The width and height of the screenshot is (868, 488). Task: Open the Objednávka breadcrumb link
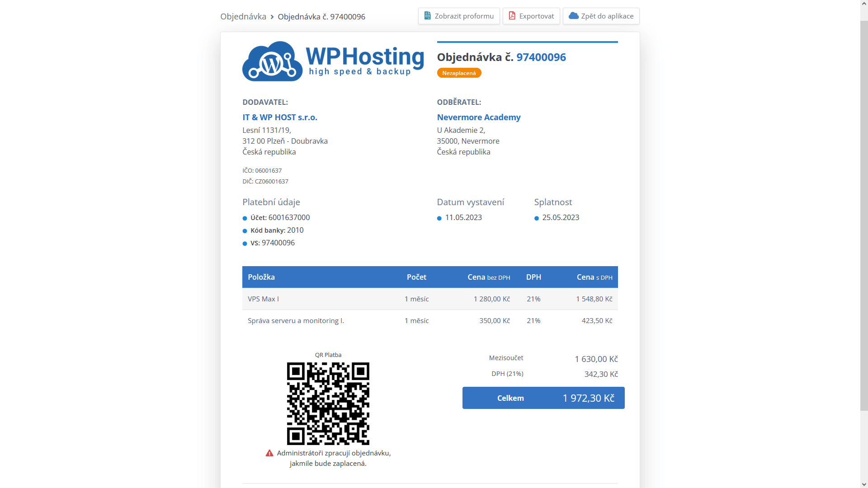pyautogui.click(x=243, y=17)
